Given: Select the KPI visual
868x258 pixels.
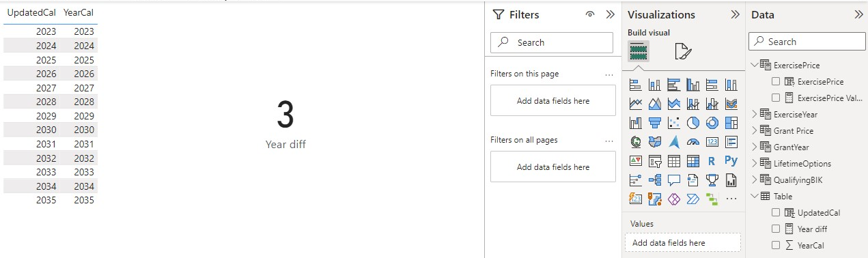Looking at the screenshot, I should tap(635, 162).
